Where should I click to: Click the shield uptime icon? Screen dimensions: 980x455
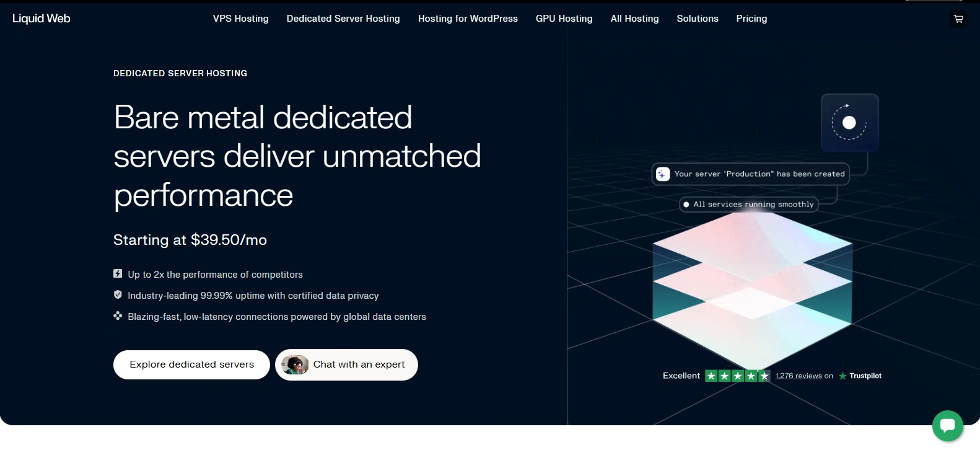click(x=118, y=294)
